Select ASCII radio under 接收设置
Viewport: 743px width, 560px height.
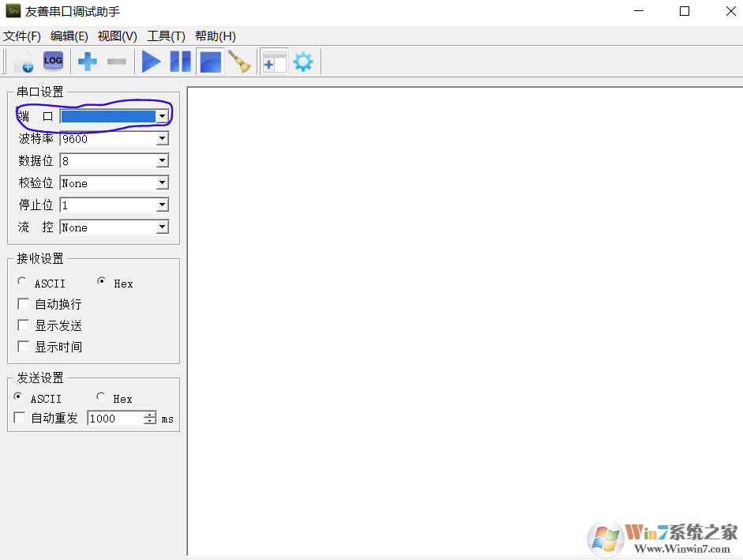22,282
